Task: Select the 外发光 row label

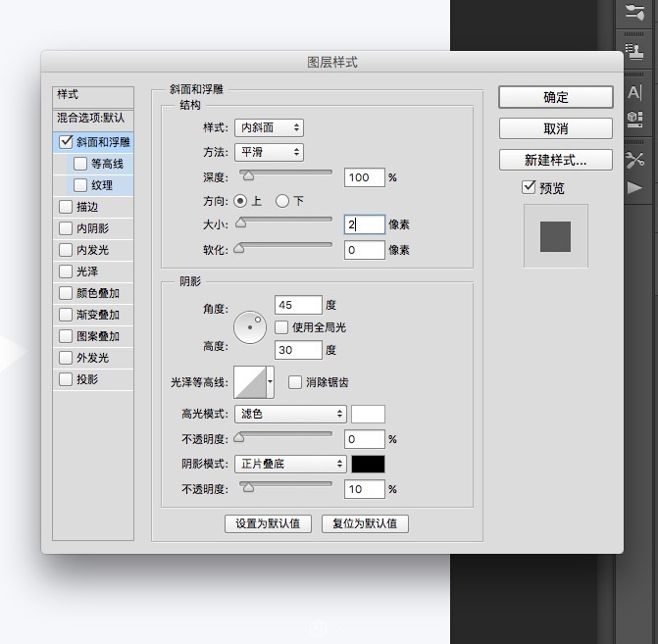Action: pyautogui.click(x=93, y=358)
